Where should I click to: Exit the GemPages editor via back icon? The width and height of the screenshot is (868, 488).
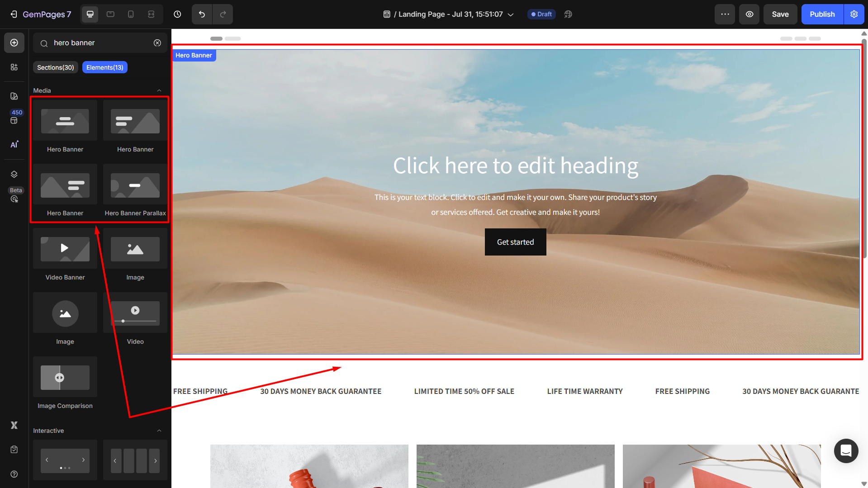click(x=14, y=14)
